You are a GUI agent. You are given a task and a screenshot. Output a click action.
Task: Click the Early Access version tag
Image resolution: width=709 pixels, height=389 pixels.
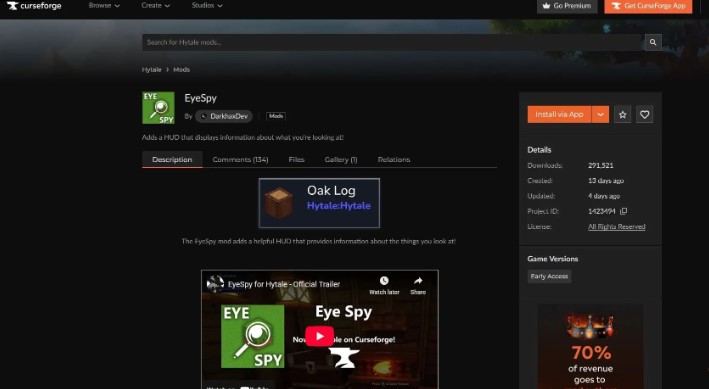[549, 276]
